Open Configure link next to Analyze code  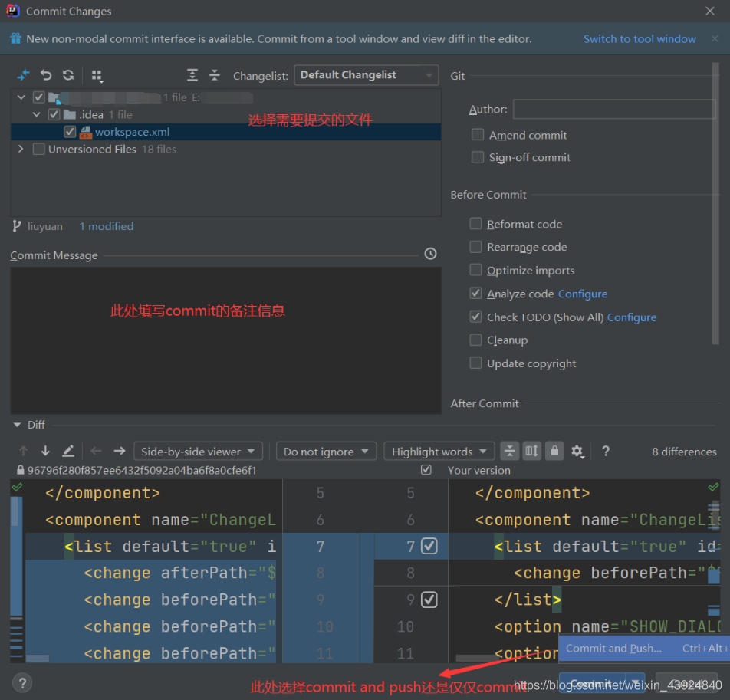(583, 294)
